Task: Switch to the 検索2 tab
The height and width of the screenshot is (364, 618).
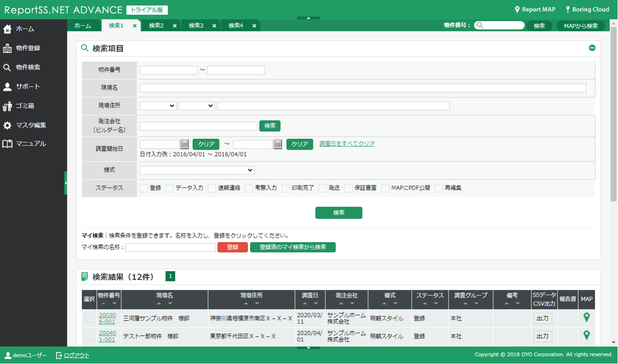Action: [156, 26]
